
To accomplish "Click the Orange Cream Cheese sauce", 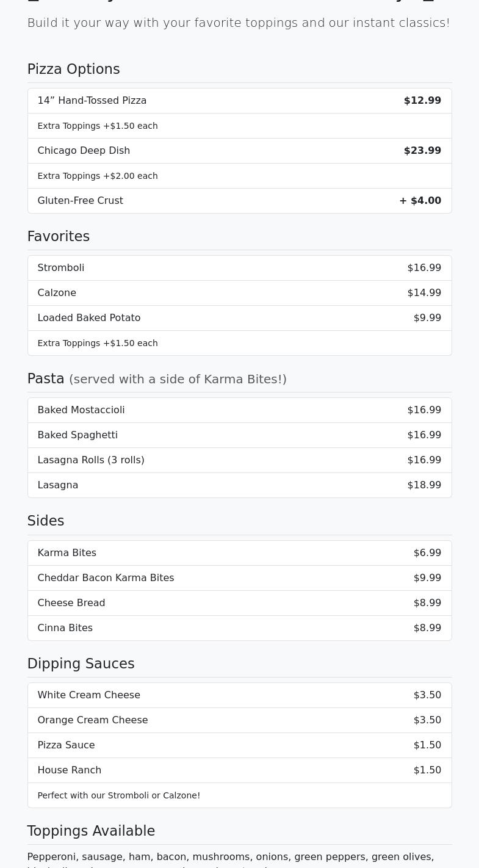I will (x=93, y=720).
